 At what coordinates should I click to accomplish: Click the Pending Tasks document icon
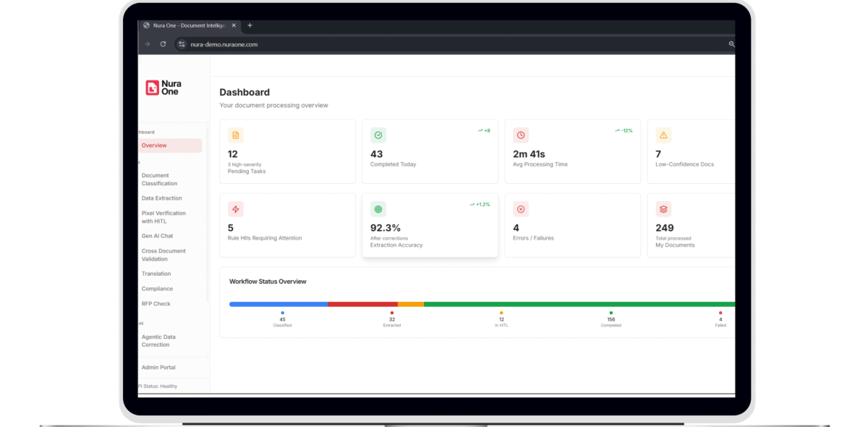click(x=235, y=135)
